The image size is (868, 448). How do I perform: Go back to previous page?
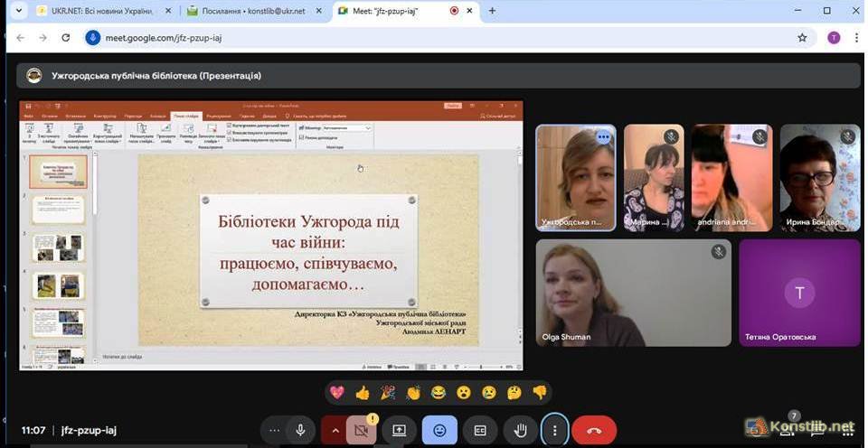21,38
